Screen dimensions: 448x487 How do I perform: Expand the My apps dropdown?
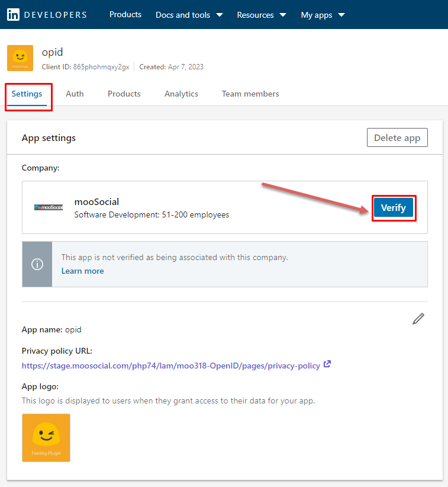323,15
